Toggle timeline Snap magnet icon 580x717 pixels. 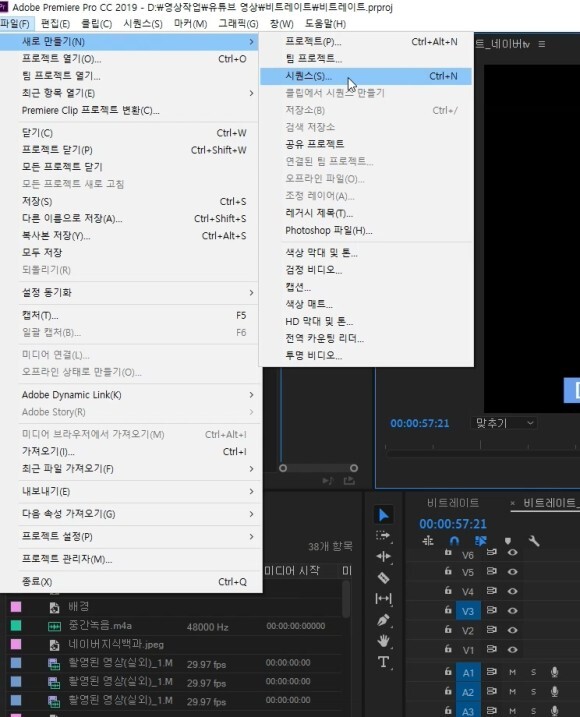coord(454,541)
